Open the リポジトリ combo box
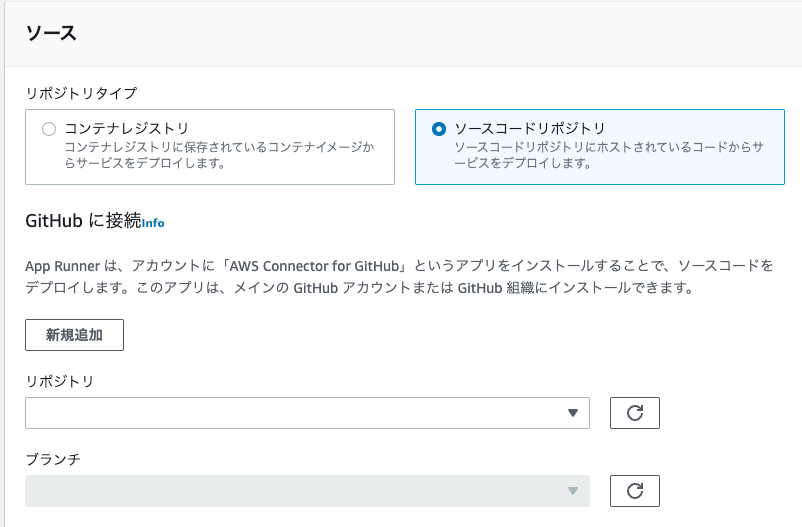The image size is (802, 527). click(x=307, y=413)
